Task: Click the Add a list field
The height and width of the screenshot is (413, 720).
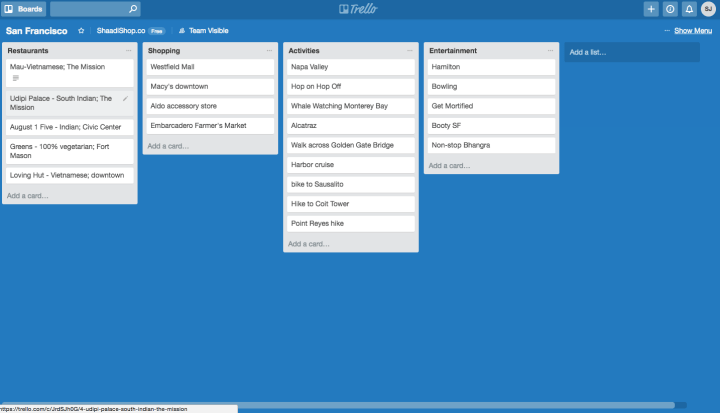Action: [x=630, y=52]
